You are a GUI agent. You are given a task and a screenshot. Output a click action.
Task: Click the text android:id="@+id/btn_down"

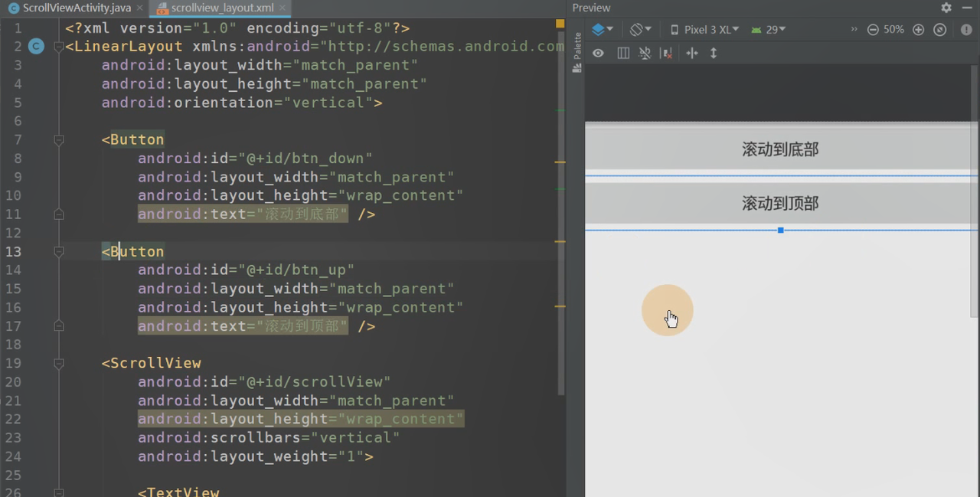[x=255, y=159]
